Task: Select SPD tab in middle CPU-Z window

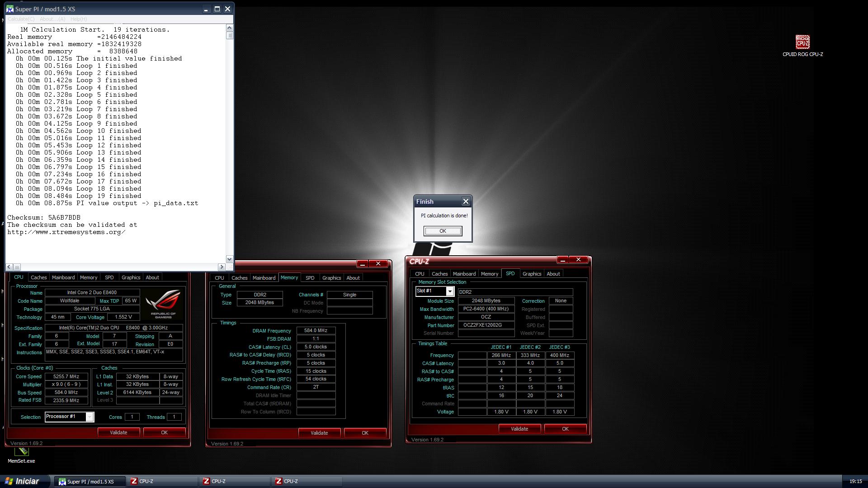Action: point(310,278)
